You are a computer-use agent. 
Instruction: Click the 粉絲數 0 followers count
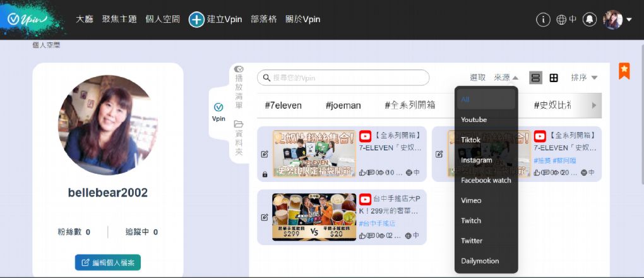tap(74, 232)
